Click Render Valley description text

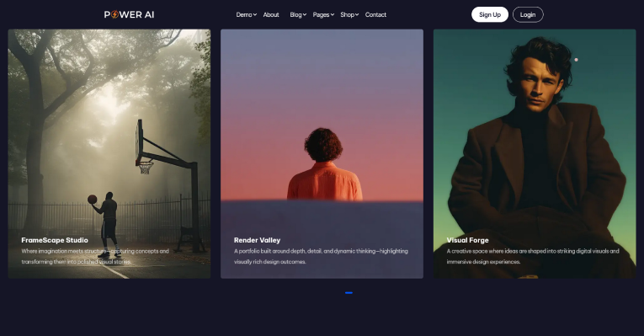[321, 256]
